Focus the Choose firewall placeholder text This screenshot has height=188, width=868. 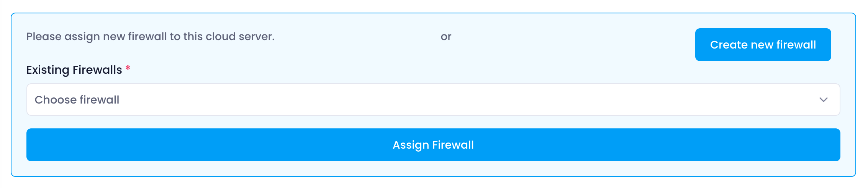[x=77, y=100]
